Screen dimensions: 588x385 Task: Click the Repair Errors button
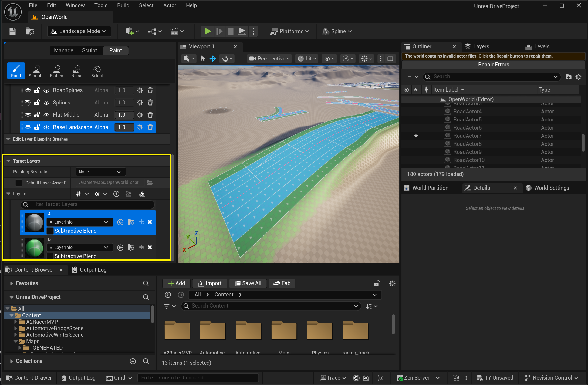(494, 65)
